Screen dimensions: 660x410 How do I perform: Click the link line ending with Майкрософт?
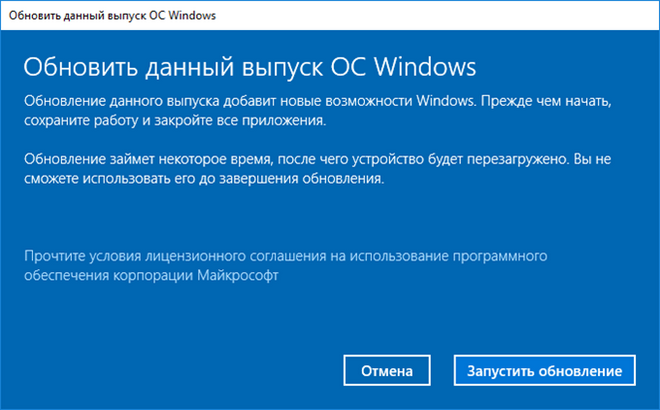click(150, 274)
